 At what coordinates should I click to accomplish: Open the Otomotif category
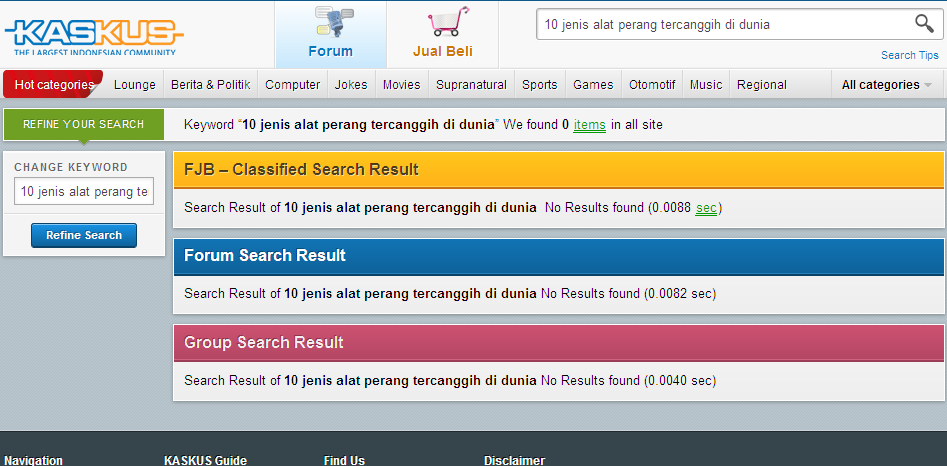point(652,85)
